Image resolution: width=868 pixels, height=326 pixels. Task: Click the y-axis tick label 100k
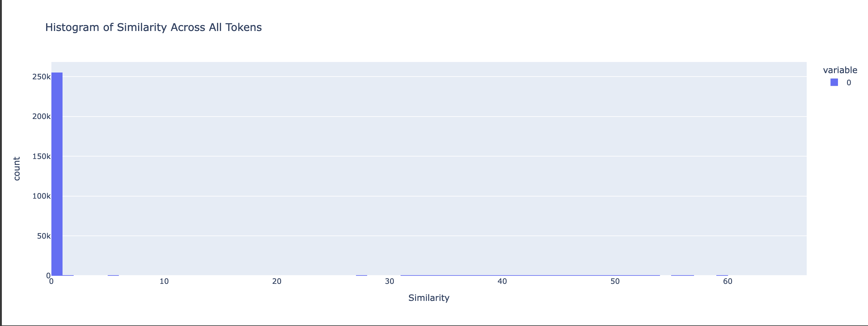(x=41, y=196)
